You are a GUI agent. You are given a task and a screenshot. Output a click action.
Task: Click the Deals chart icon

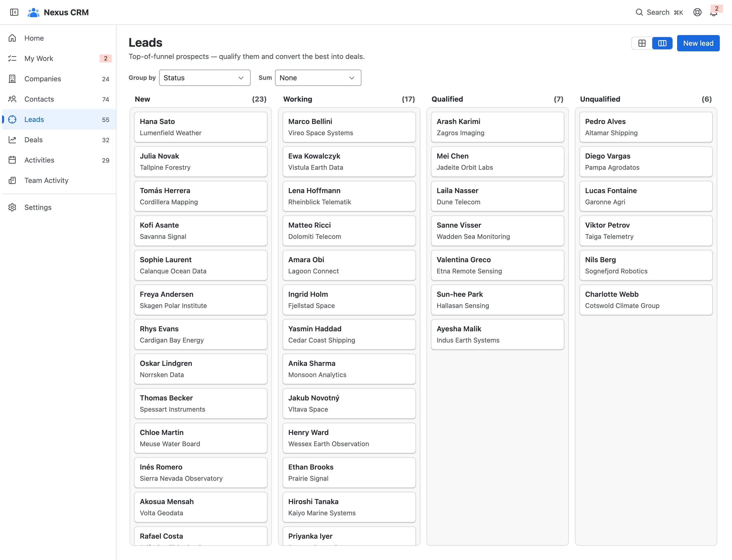point(12,140)
